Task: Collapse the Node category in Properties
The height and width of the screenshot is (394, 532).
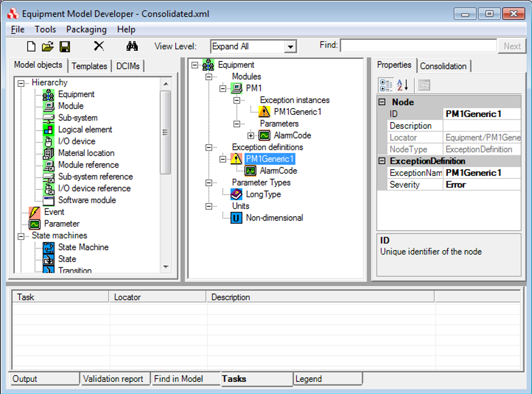Action: (382, 102)
